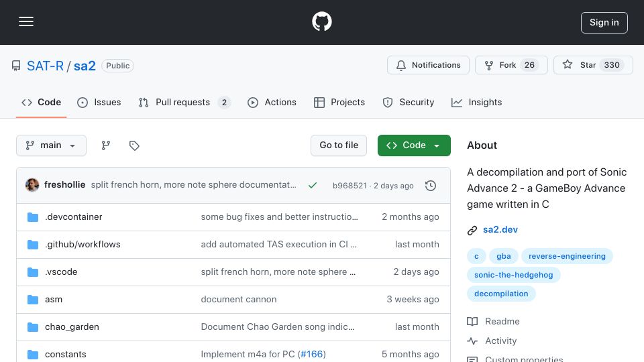Viewport: 644px width, 362px height.
Task: Open the Projects tab
Action: click(339, 102)
